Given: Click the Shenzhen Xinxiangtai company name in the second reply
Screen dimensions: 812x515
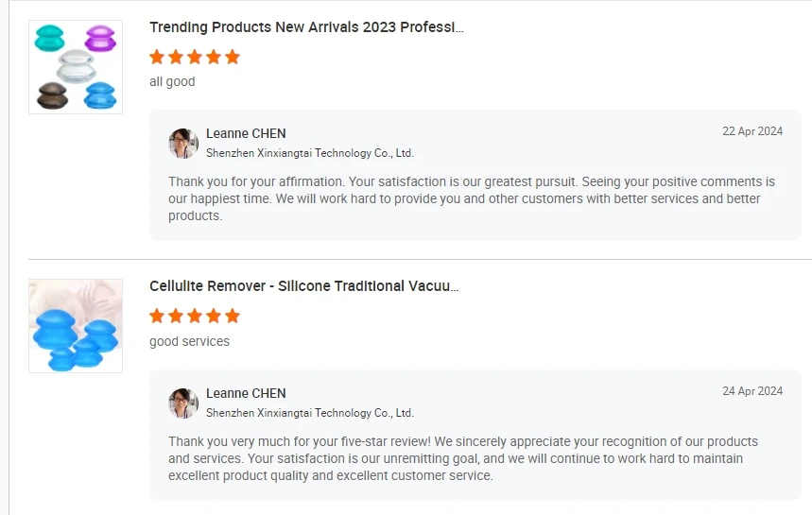Looking at the screenshot, I should (310, 413).
